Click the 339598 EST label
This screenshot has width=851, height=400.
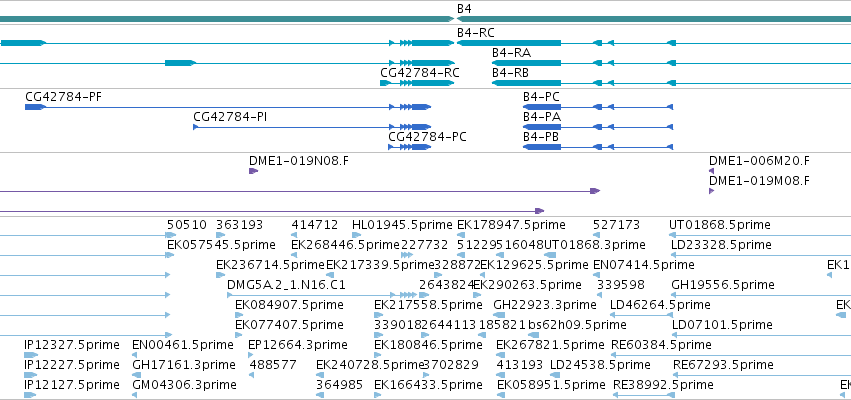pos(621,285)
